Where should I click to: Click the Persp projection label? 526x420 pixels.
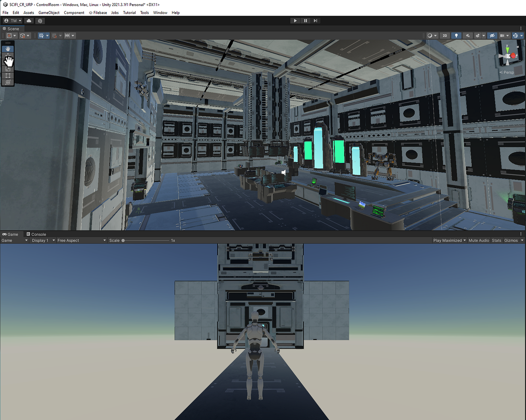click(x=506, y=72)
